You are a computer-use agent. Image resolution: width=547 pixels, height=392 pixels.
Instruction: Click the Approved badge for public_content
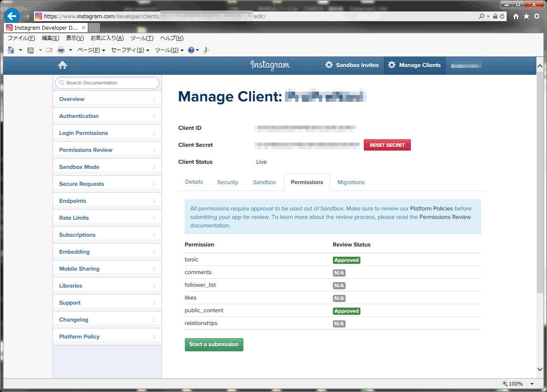coord(346,311)
